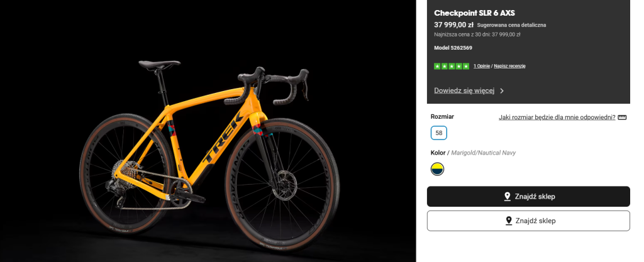
Task: Click the map pin in the white Znajdź sklep button
Action: tap(508, 221)
